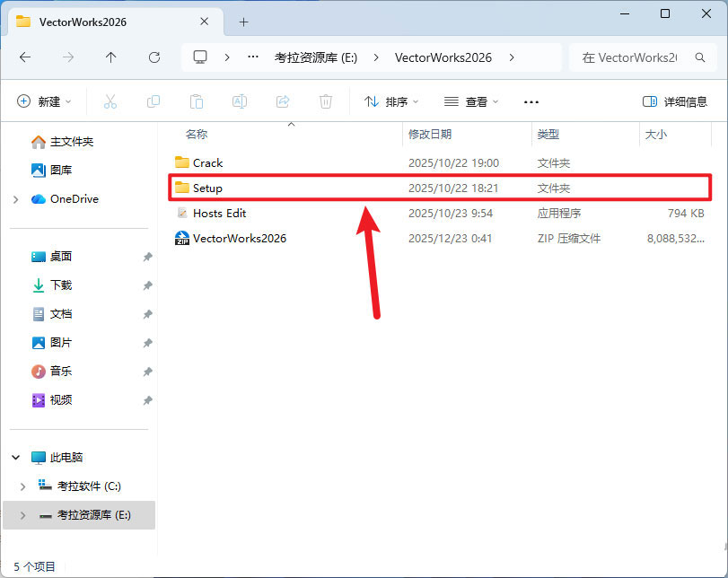
Task: Expand the chevron after VectorWorks2026 breadcrumb
Action: 512,57
